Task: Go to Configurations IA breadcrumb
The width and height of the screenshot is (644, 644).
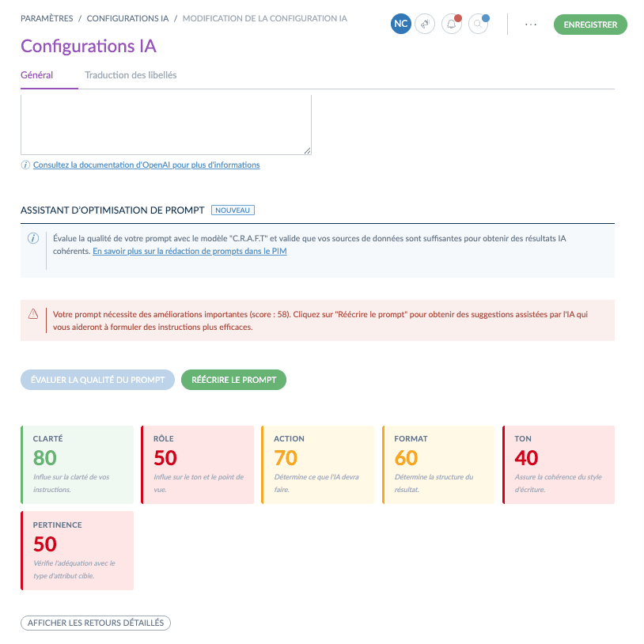Action: pos(127,18)
